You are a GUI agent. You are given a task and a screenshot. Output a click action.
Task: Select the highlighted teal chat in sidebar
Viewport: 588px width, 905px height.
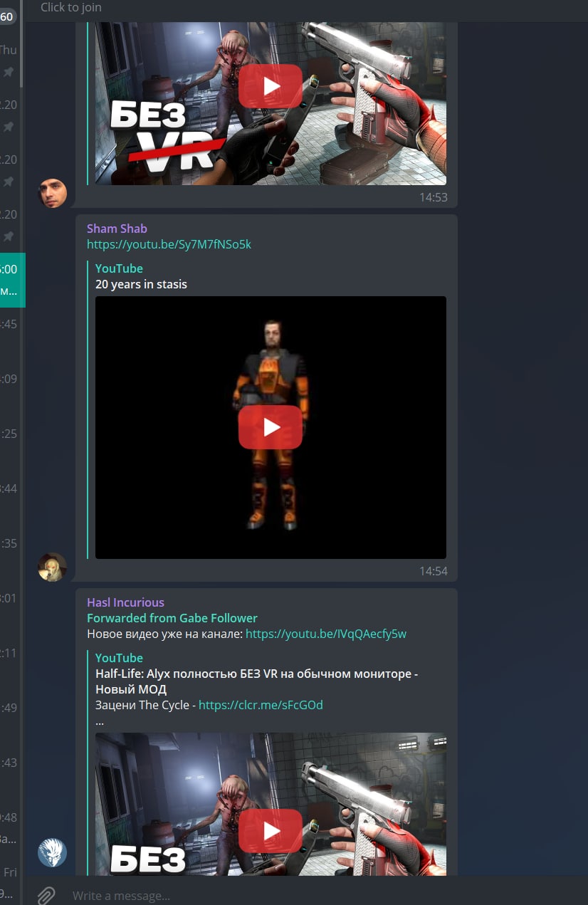click(12, 280)
